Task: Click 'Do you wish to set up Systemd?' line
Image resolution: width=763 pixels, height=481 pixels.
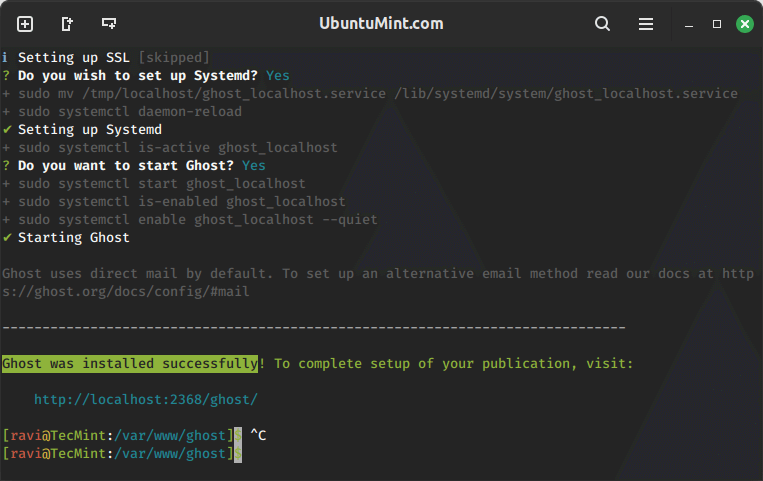Action: click(146, 75)
